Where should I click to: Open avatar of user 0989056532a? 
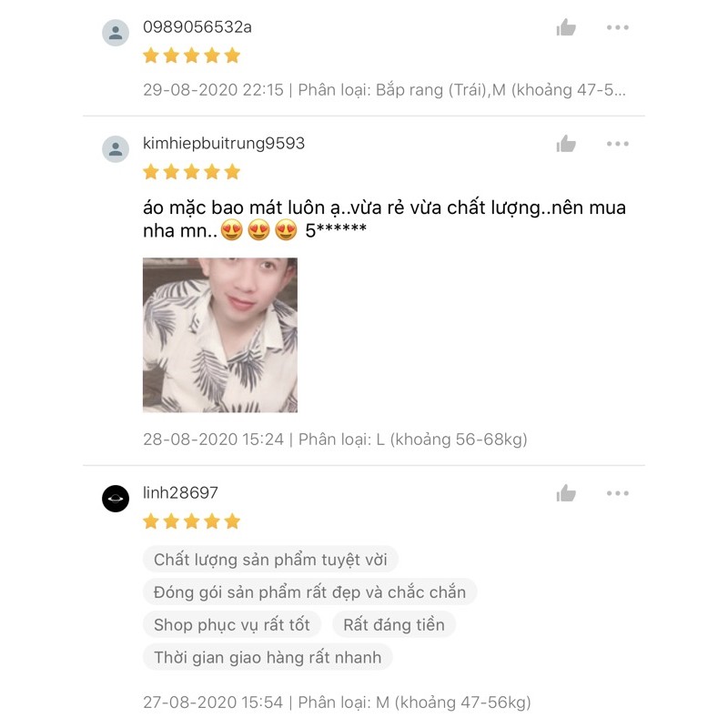click(116, 33)
